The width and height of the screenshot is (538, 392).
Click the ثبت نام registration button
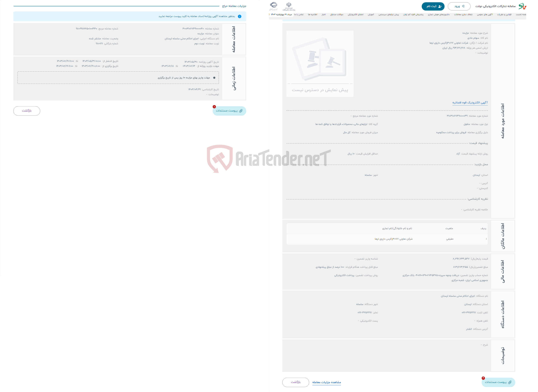pos(433,6)
